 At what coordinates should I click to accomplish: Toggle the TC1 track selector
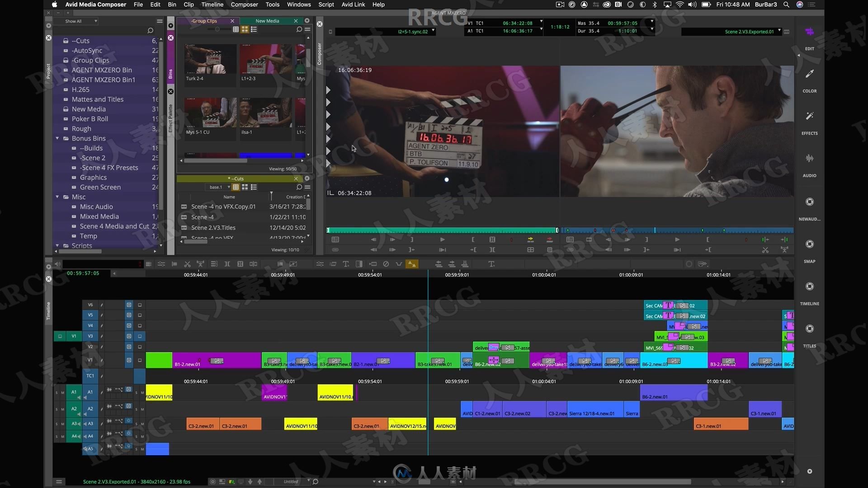point(90,375)
